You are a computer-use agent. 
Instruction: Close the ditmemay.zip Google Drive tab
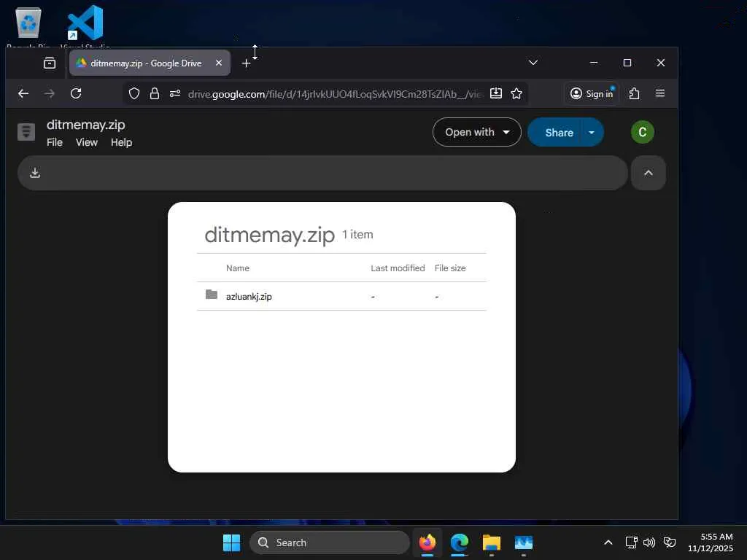219,63
